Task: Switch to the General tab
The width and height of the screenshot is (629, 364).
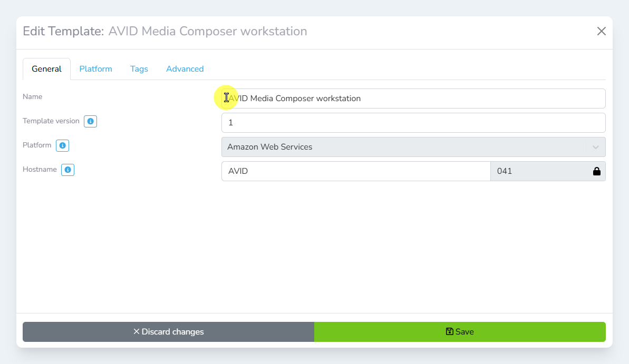Action: coord(46,69)
